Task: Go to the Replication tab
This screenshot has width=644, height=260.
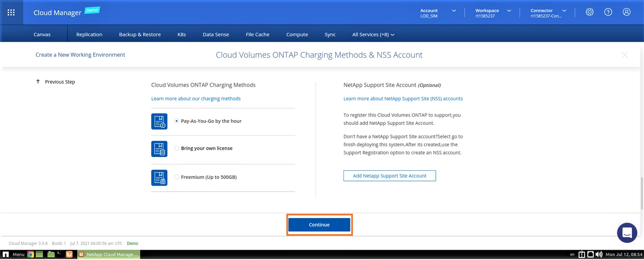Action: click(x=89, y=34)
